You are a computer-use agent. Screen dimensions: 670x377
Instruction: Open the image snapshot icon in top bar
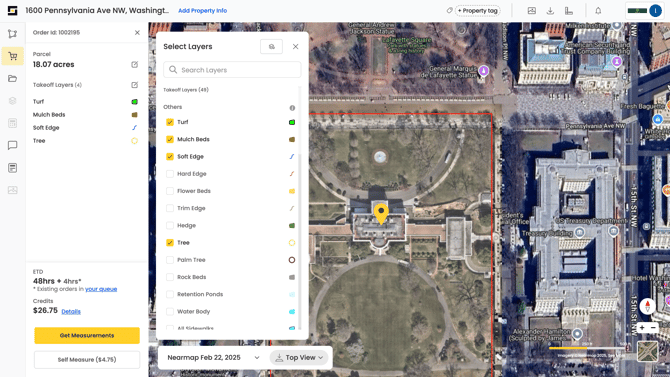click(532, 11)
